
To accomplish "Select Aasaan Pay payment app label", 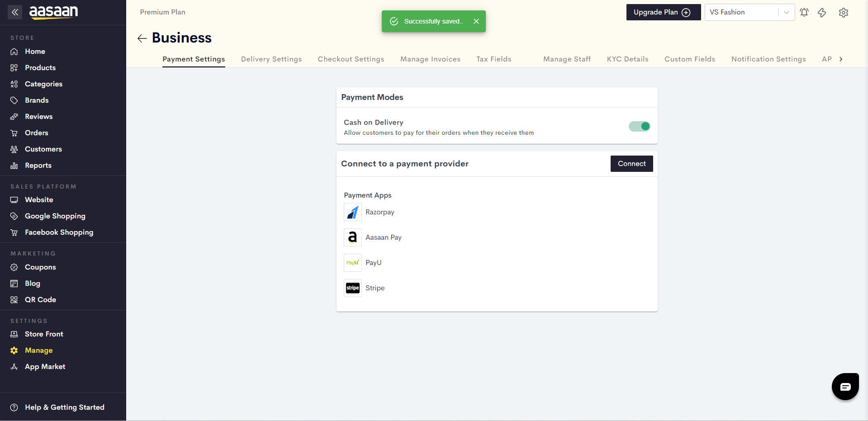I will (x=384, y=237).
